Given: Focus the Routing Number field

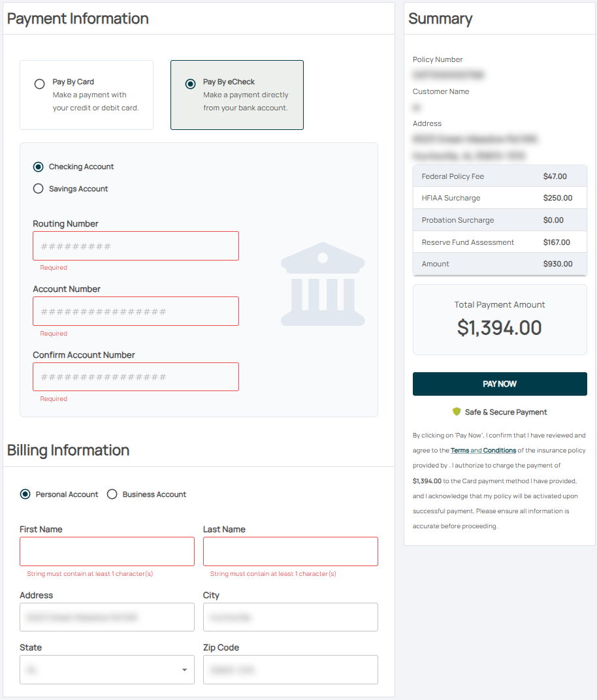Looking at the screenshot, I should point(136,246).
